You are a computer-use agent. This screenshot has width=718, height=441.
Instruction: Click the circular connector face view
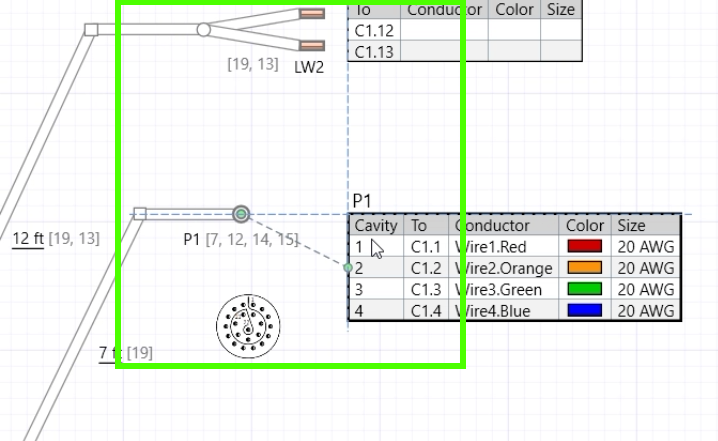[x=248, y=326]
